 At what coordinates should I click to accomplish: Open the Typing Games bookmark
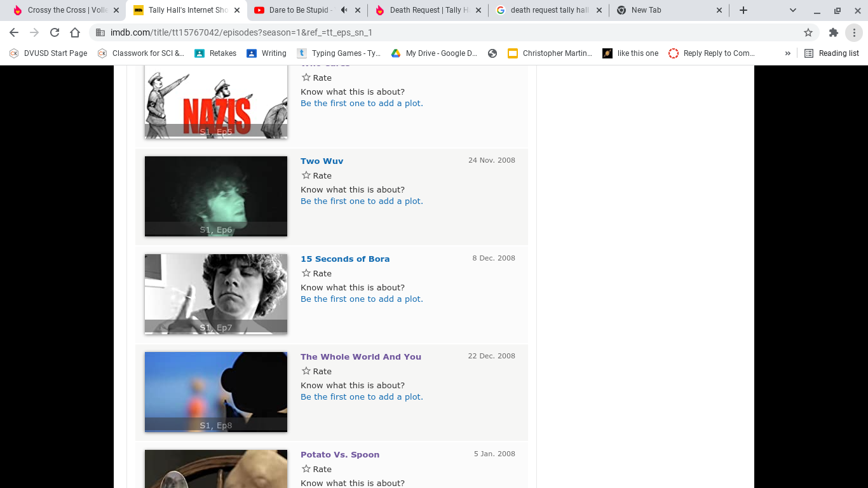tap(339, 53)
